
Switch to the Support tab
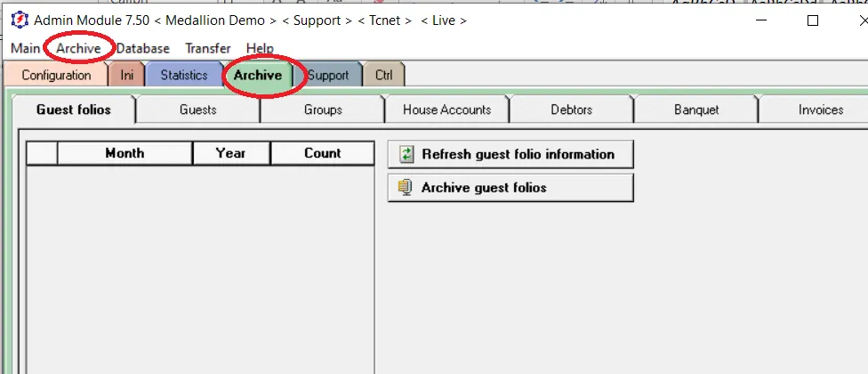[x=327, y=76]
